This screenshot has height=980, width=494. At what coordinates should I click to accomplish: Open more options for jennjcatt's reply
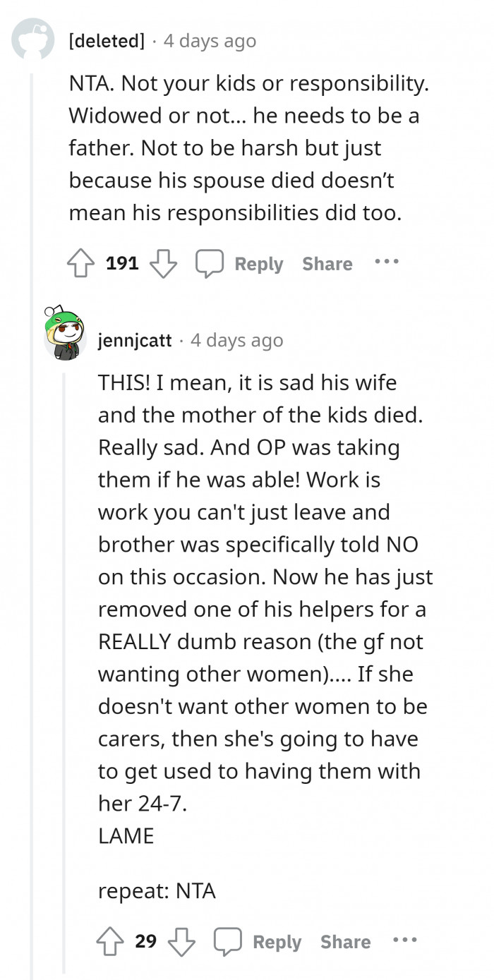(x=405, y=940)
